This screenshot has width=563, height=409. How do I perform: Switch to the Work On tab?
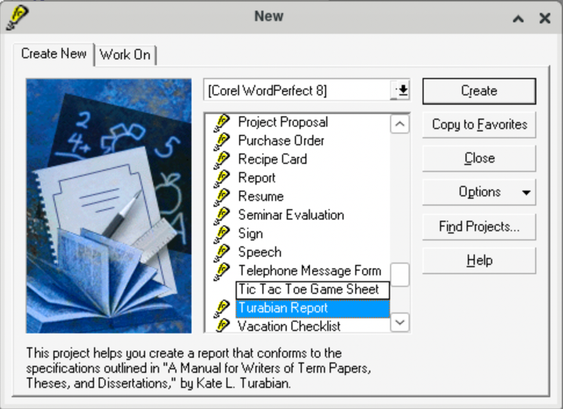(x=125, y=55)
